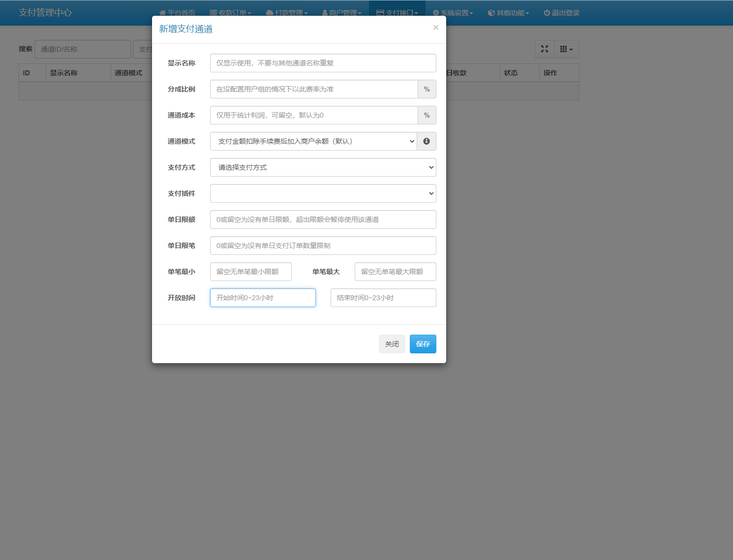Click into the 分成比例 input
The height and width of the screenshot is (560, 733).
point(314,89)
